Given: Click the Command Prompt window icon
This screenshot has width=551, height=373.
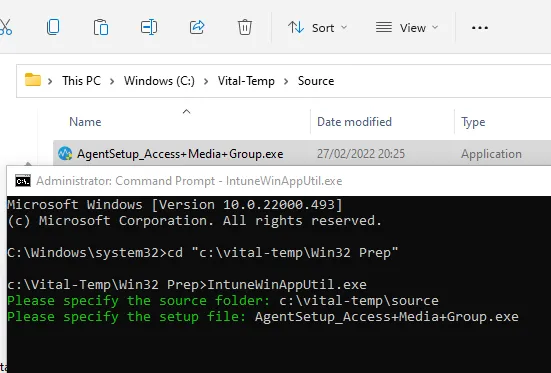Looking at the screenshot, I should click(23, 181).
